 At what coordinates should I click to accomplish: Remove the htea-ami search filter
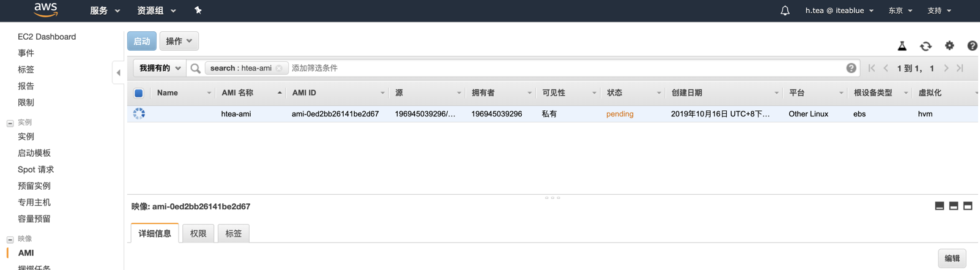point(279,69)
